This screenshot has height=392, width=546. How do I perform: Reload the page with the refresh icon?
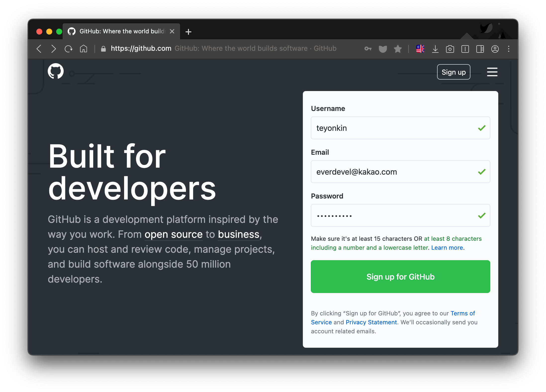[x=68, y=49]
